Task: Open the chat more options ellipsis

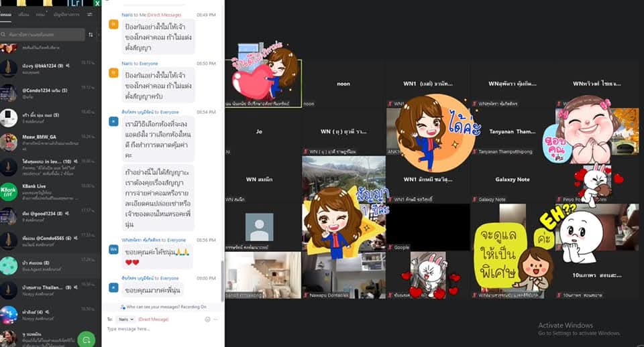Action: pyautogui.click(x=217, y=320)
